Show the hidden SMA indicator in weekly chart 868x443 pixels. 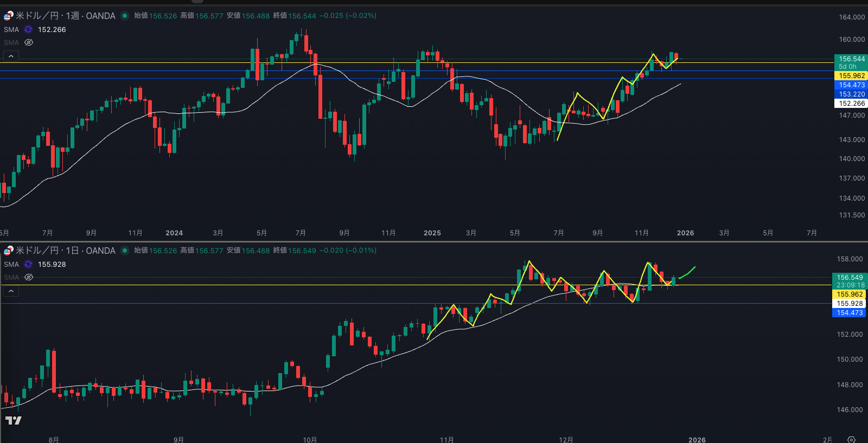coord(29,42)
